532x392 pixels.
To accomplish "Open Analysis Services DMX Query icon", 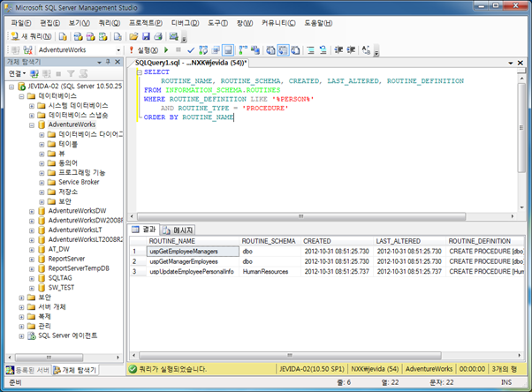I will click(91, 36).
